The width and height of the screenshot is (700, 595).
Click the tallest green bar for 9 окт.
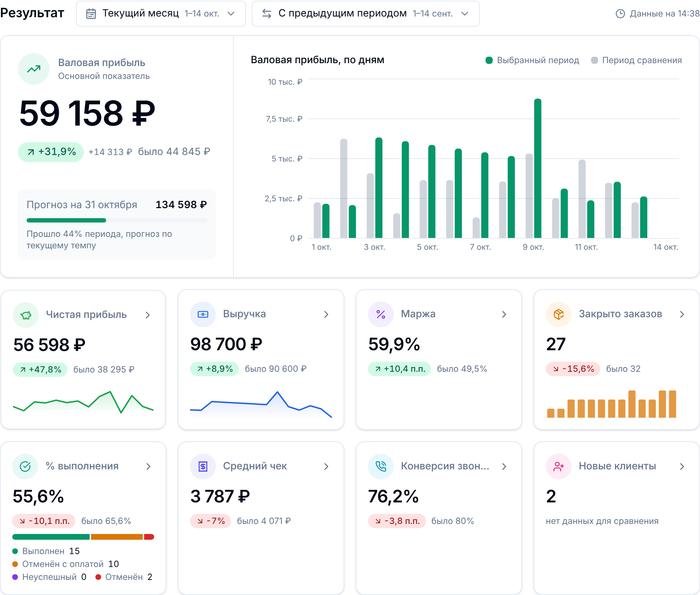tap(538, 168)
